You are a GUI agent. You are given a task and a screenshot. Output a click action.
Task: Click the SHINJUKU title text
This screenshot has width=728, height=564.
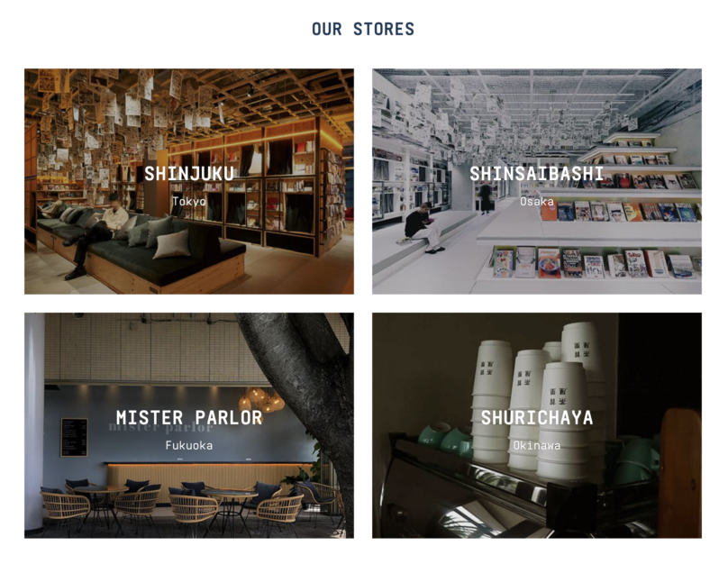189,174
